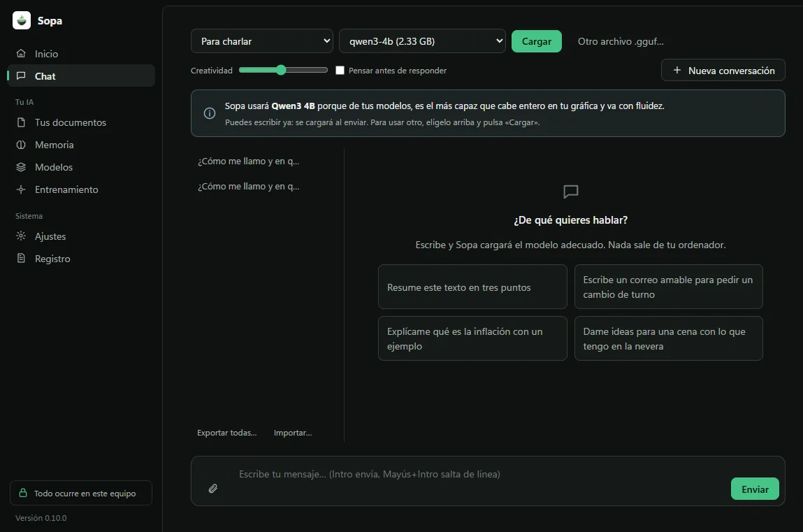Click the Tus documentos file icon

(21, 122)
